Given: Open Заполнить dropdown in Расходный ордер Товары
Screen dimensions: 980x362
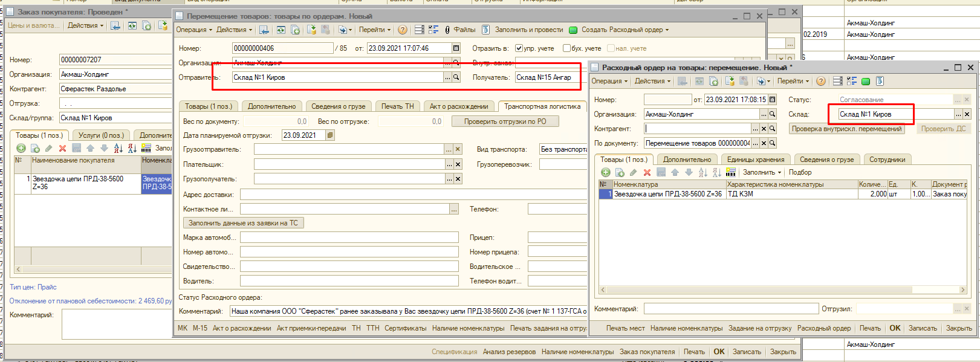Looking at the screenshot, I should tap(762, 172).
